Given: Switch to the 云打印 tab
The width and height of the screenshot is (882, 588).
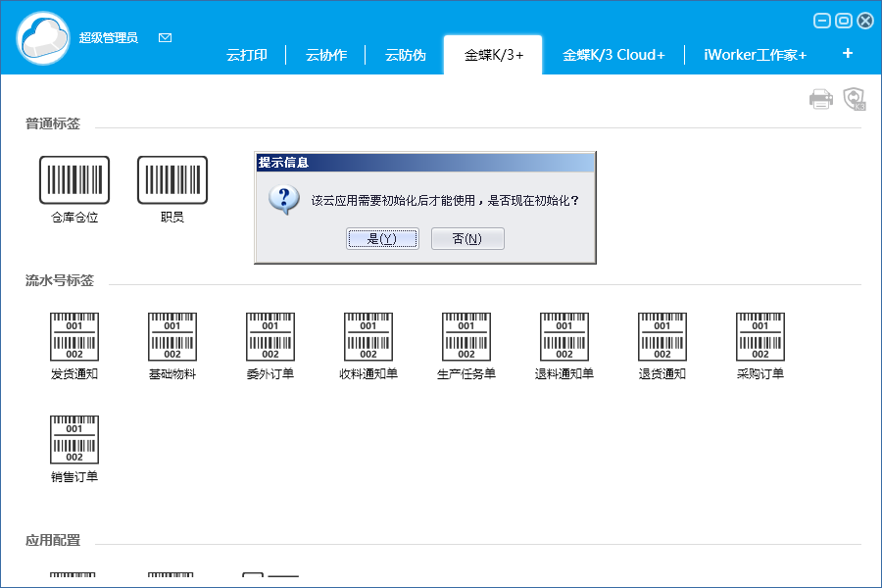Looking at the screenshot, I should pyautogui.click(x=246, y=55).
